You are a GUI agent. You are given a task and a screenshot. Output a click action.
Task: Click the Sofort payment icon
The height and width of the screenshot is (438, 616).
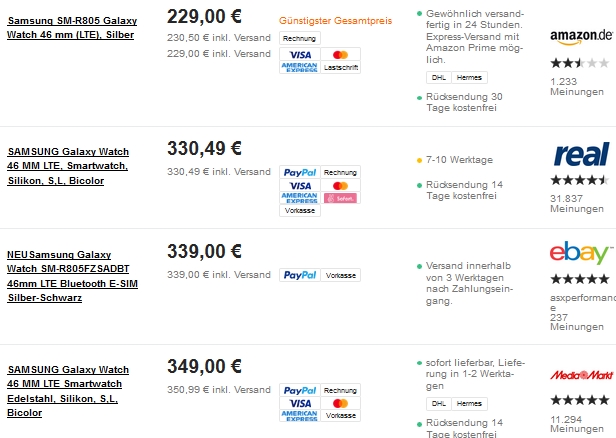[x=341, y=198]
